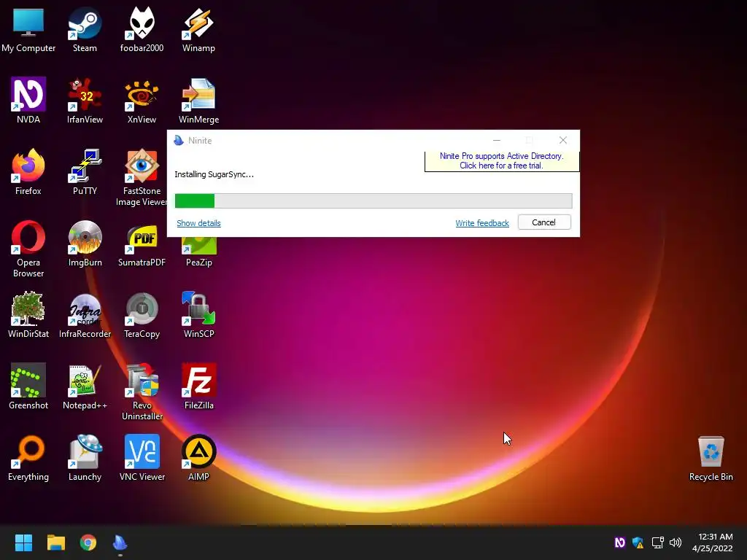
Task: Select the WinDirStat desktop shortcut
Action: click(28, 315)
